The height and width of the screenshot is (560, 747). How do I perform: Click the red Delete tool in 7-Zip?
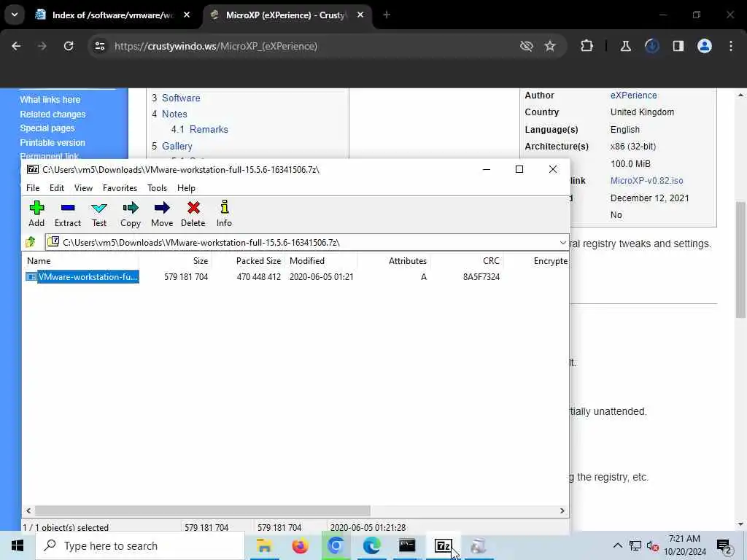tap(193, 214)
